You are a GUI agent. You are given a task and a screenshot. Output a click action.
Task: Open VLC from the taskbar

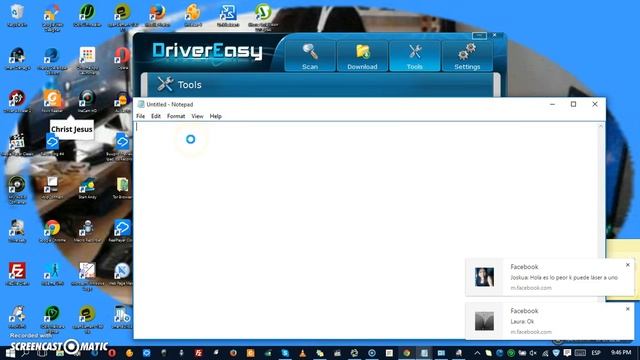(302, 353)
